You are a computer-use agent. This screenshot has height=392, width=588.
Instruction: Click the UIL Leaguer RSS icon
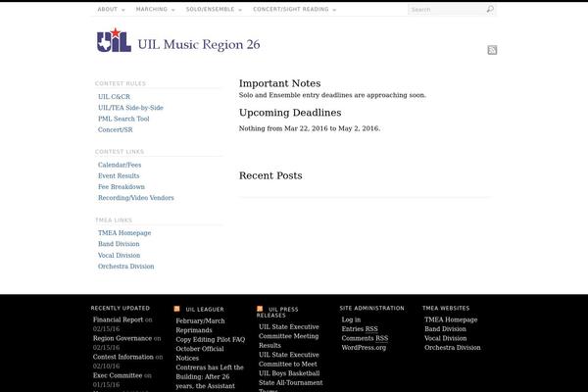(x=177, y=309)
